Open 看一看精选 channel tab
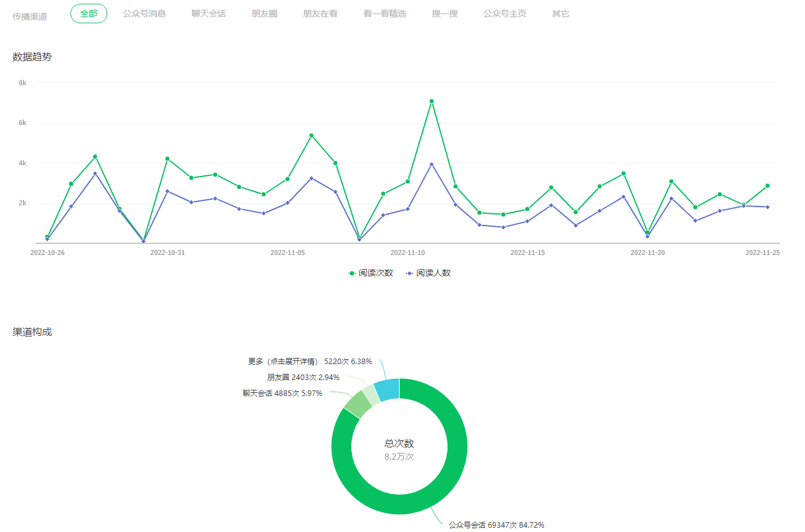The width and height of the screenshot is (805, 532). pyautogui.click(x=384, y=13)
